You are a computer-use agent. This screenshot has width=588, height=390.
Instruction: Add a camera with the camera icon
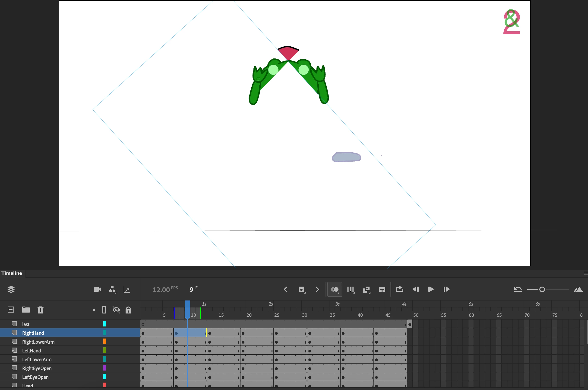pos(97,289)
